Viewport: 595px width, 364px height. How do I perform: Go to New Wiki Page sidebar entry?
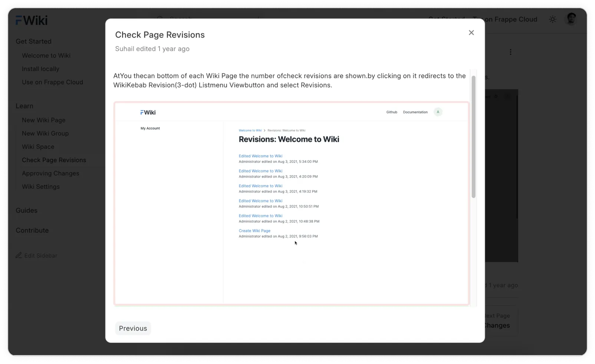pos(43,120)
